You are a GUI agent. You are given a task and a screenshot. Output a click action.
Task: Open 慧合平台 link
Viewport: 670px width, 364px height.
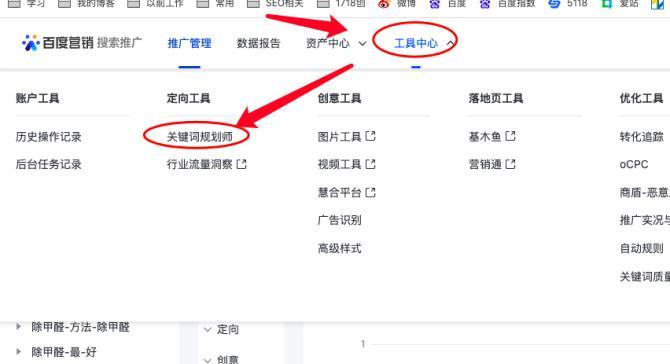pyautogui.click(x=339, y=192)
